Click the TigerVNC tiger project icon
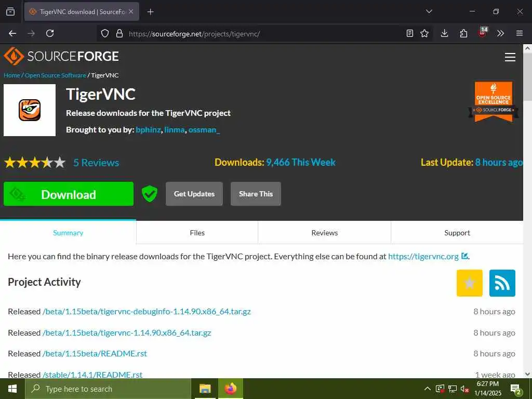This screenshot has width=532, height=399. click(30, 110)
